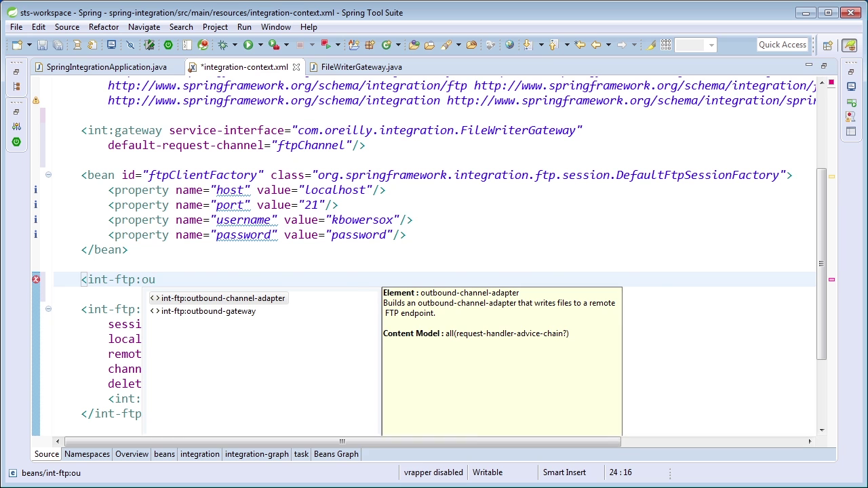Switch to the Namespaces bottom tab
Screen dimensions: 868x488
(x=87, y=454)
